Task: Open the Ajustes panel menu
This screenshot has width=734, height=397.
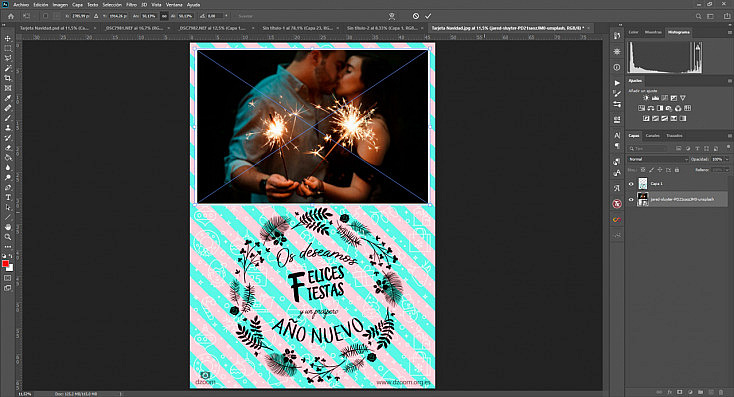Action: click(x=729, y=81)
